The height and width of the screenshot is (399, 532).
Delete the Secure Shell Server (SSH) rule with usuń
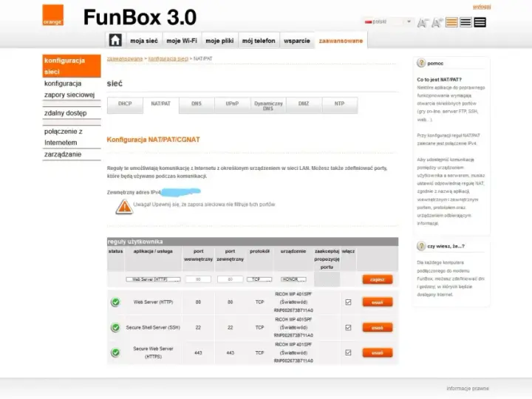click(378, 327)
